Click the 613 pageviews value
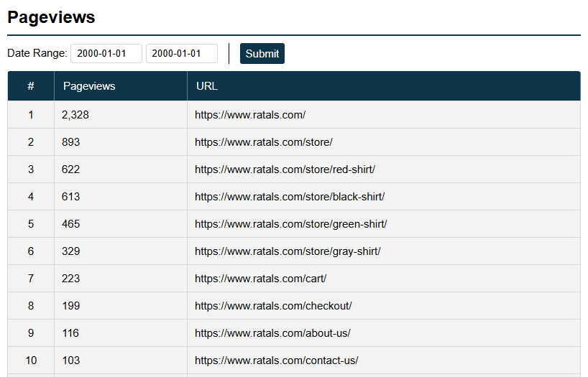Viewport: 588px width, 377px height. (71, 197)
